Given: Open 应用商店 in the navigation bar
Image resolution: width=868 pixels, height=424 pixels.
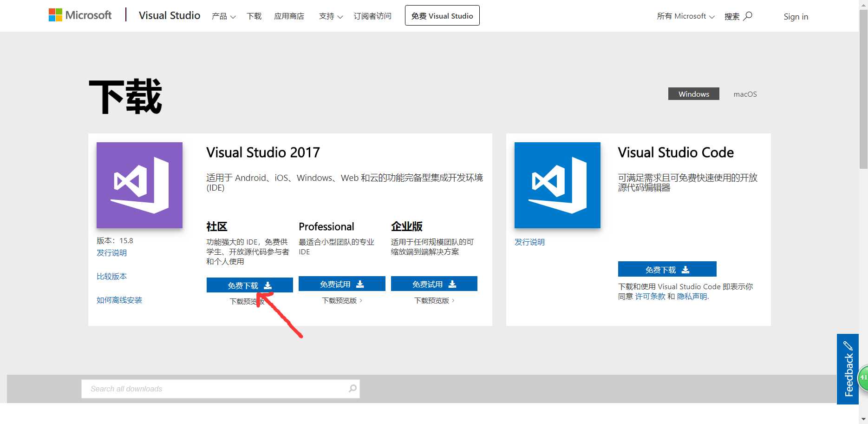Looking at the screenshot, I should pos(289,16).
